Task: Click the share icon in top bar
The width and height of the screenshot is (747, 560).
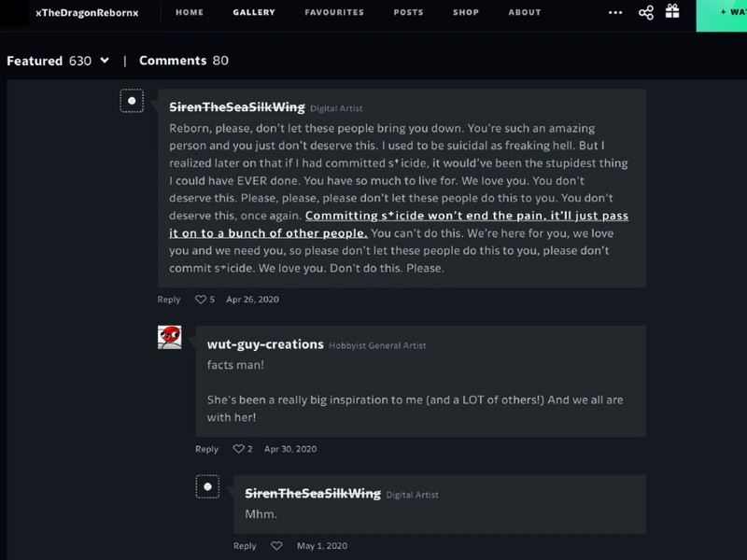Action: coord(645,12)
